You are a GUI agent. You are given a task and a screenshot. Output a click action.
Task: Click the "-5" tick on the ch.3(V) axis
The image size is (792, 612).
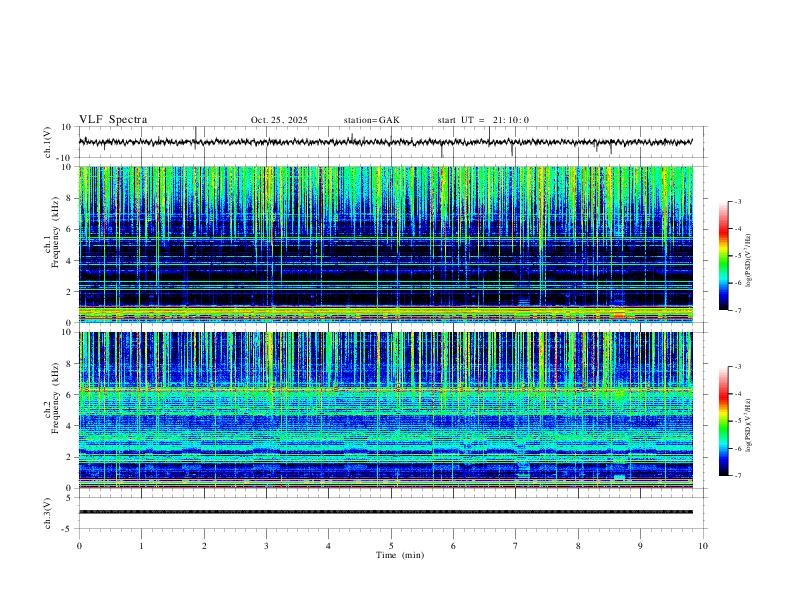tap(68, 529)
